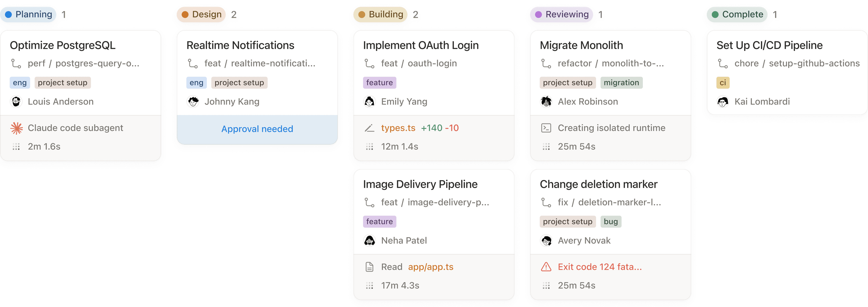
Task: Expand the truncated branch name deletion-marker-l...
Action: [x=619, y=202]
